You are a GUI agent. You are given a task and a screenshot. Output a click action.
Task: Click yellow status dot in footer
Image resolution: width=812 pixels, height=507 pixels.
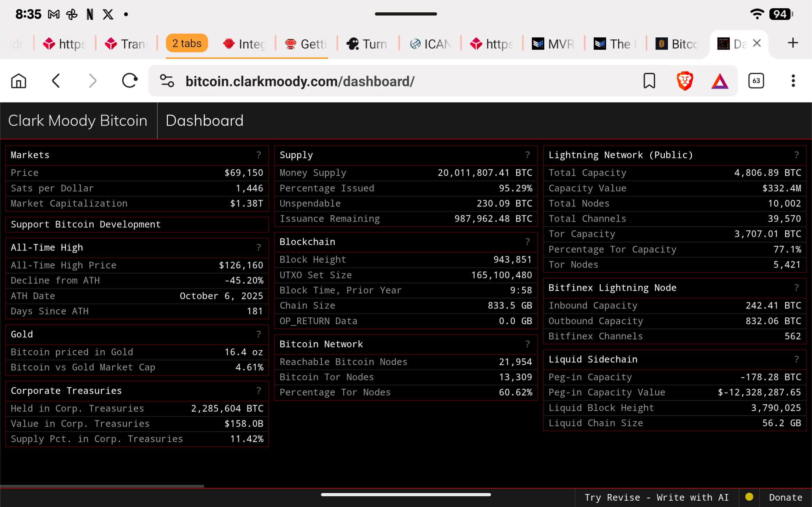pos(749,497)
